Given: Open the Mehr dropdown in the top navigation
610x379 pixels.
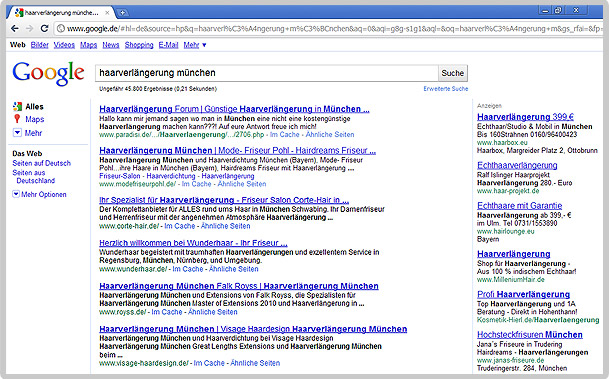Looking at the screenshot, I should click(x=195, y=45).
